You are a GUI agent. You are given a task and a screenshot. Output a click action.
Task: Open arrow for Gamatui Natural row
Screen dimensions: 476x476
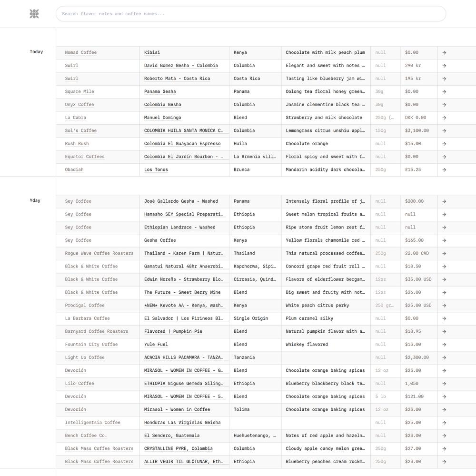[x=444, y=267]
